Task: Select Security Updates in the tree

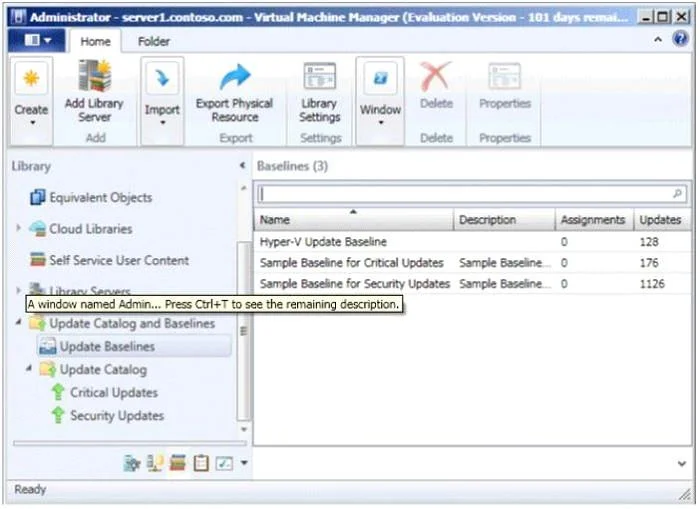Action: (117, 416)
